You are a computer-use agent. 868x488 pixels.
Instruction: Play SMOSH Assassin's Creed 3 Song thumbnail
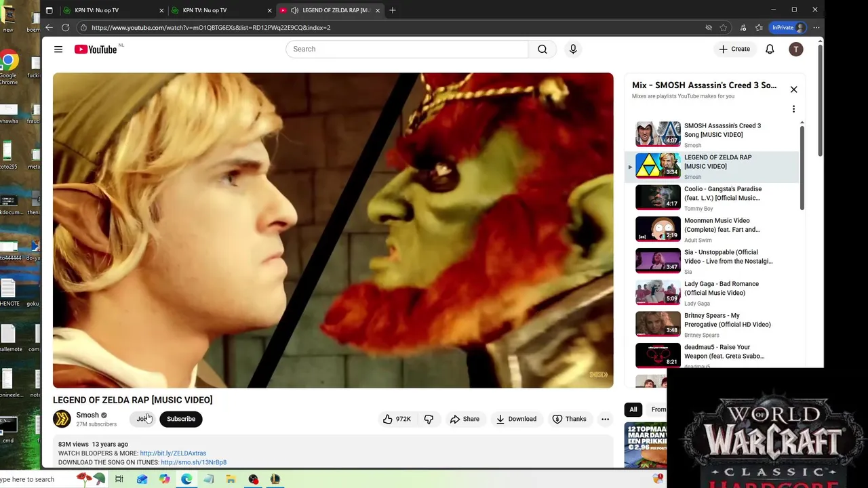click(658, 134)
